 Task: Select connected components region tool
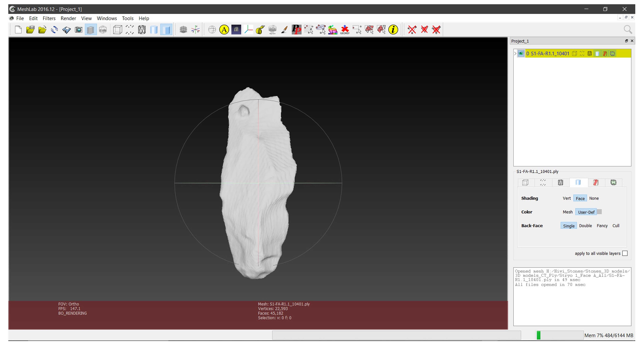coord(381,30)
